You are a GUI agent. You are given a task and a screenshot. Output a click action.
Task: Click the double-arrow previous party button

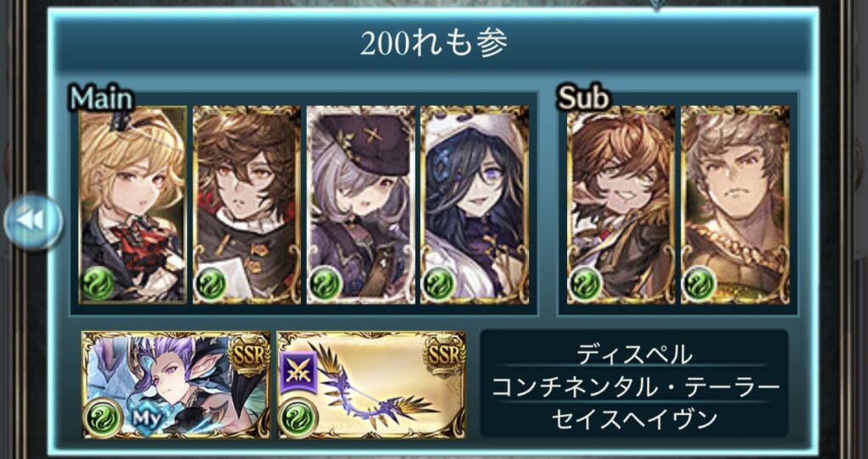[33, 221]
